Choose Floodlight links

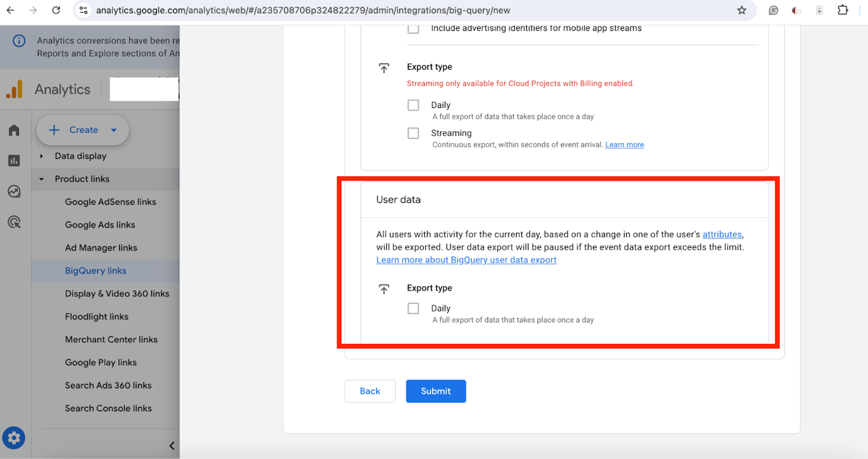point(97,317)
